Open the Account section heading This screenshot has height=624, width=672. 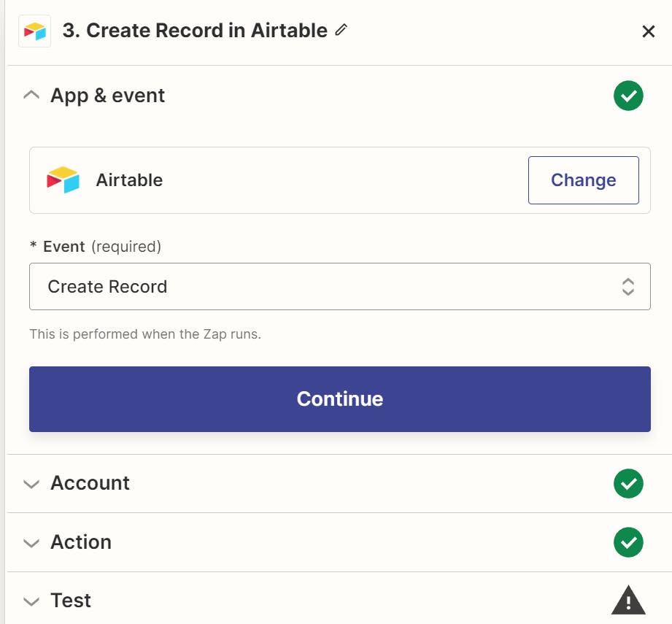[90, 483]
